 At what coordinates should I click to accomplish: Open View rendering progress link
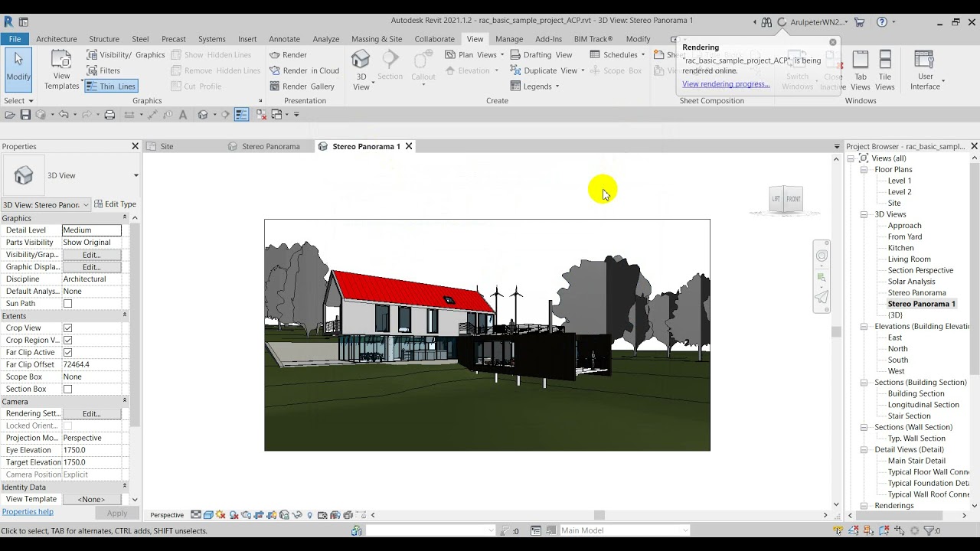(x=726, y=84)
